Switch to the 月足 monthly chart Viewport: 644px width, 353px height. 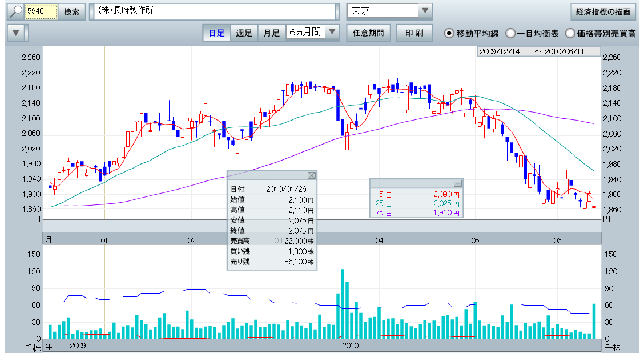(x=271, y=33)
